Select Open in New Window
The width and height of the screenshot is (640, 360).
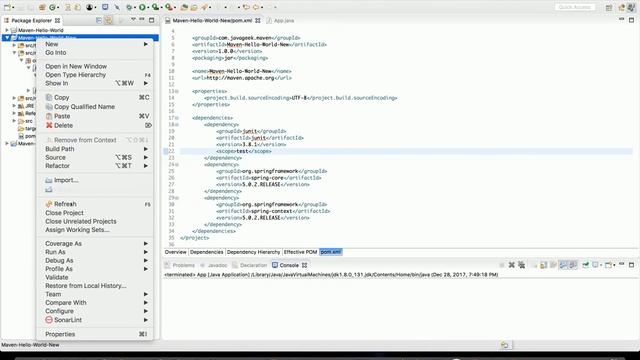tap(95, 66)
